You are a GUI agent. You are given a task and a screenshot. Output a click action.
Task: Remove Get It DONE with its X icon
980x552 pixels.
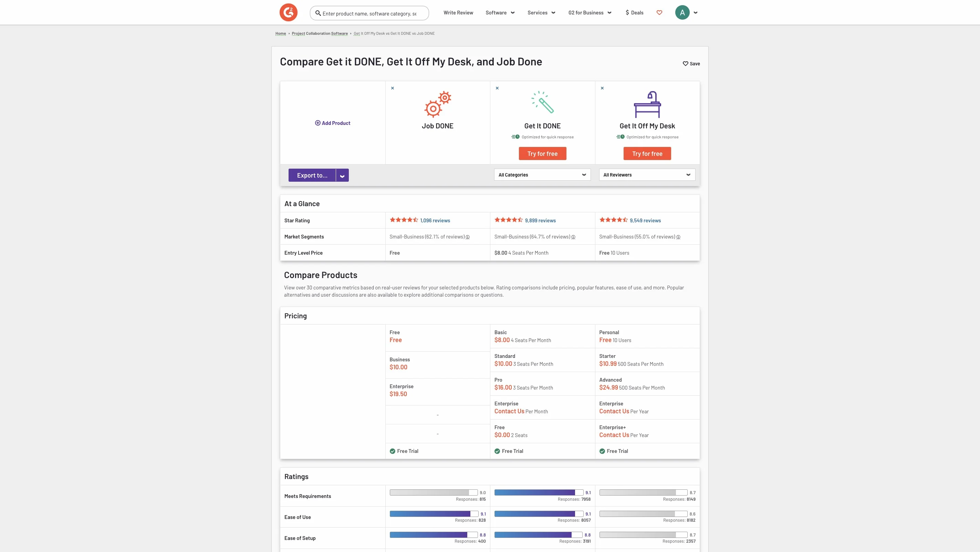click(497, 88)
